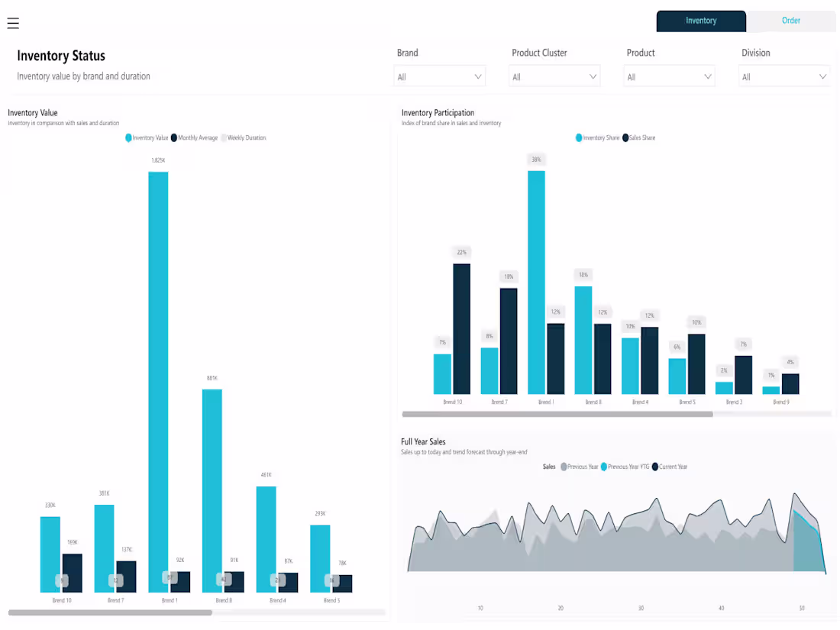The height and width of the screenshot is (630, 840).
Task: Open the Product Cluster dropdown
Action: point(554,76)
